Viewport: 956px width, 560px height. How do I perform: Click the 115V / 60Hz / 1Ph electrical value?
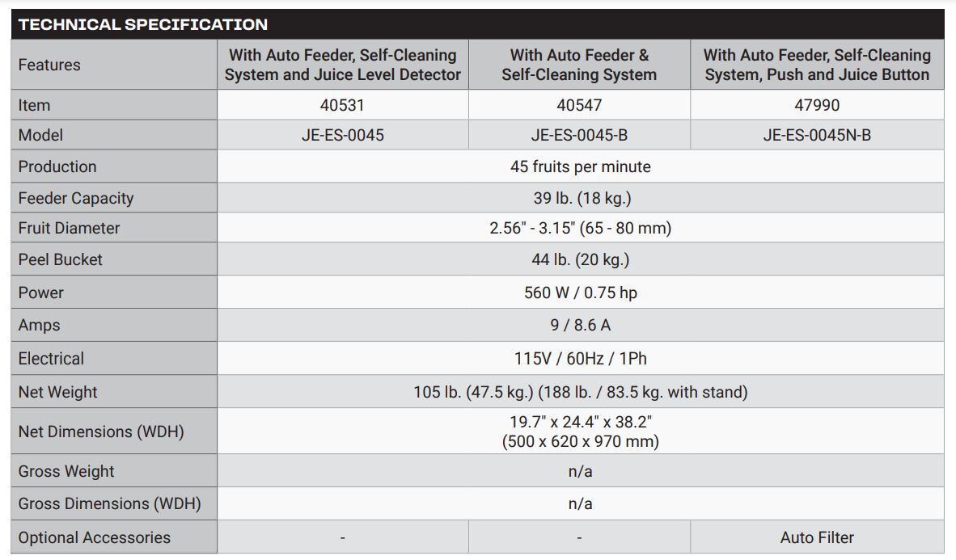[580, 358]
